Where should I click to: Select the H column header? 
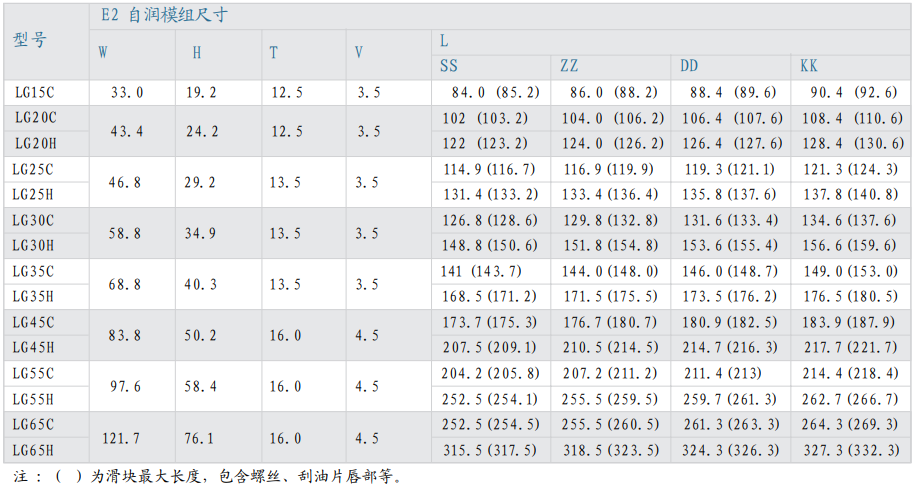click(x=196, y=53)
